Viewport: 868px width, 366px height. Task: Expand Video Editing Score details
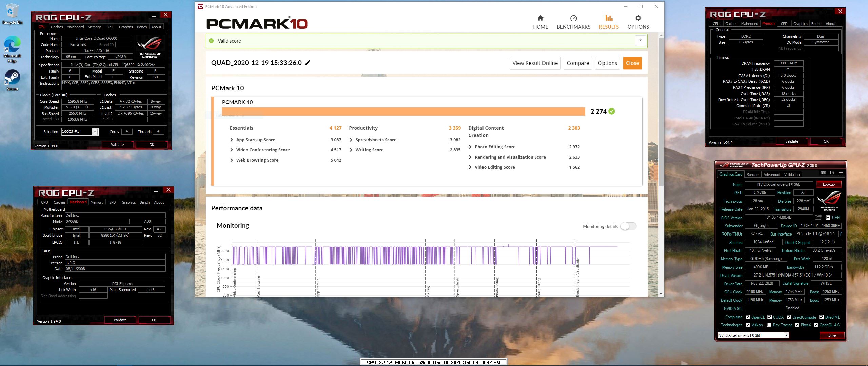click(470, 167)
